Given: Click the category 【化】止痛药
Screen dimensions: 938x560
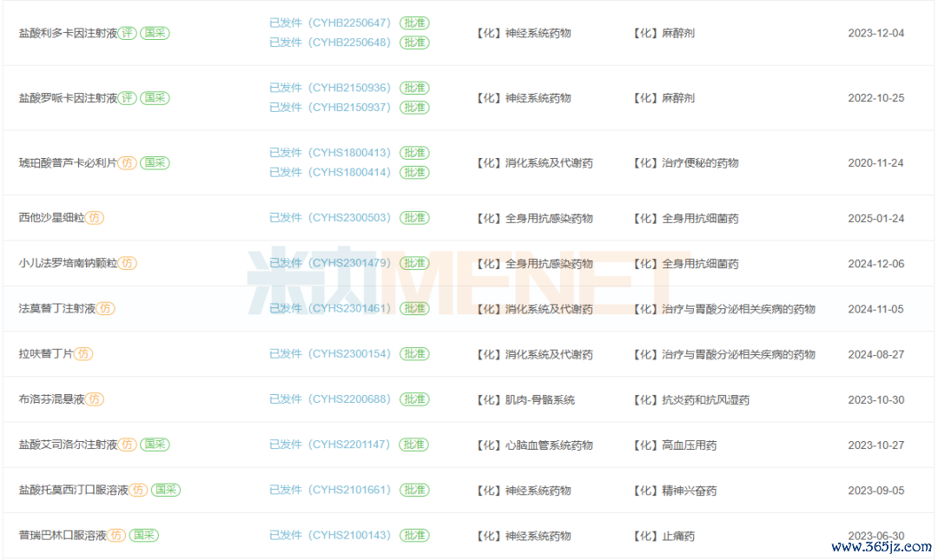Looking at the screenshot, I should pyautogui.click(x=664, y=536).
